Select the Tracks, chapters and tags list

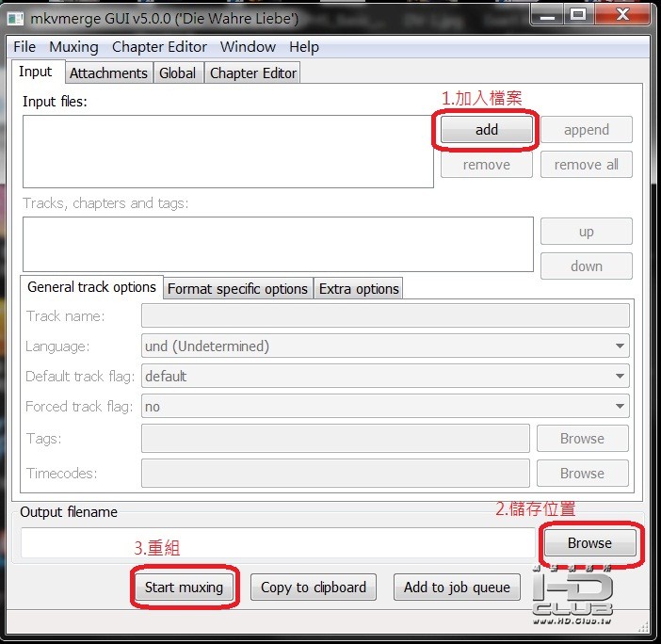click(278, 245)
